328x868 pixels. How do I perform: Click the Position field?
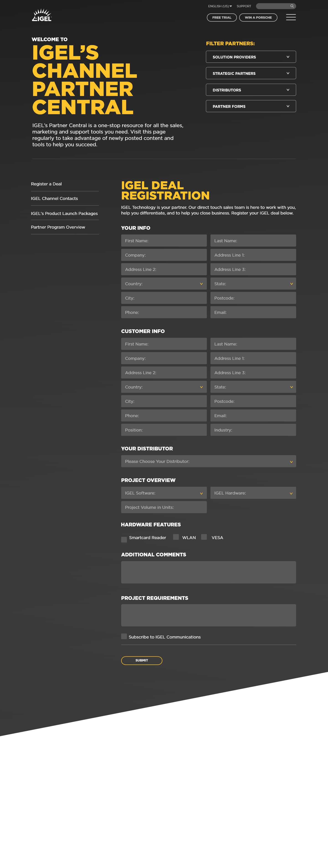[x=164, y=430]
